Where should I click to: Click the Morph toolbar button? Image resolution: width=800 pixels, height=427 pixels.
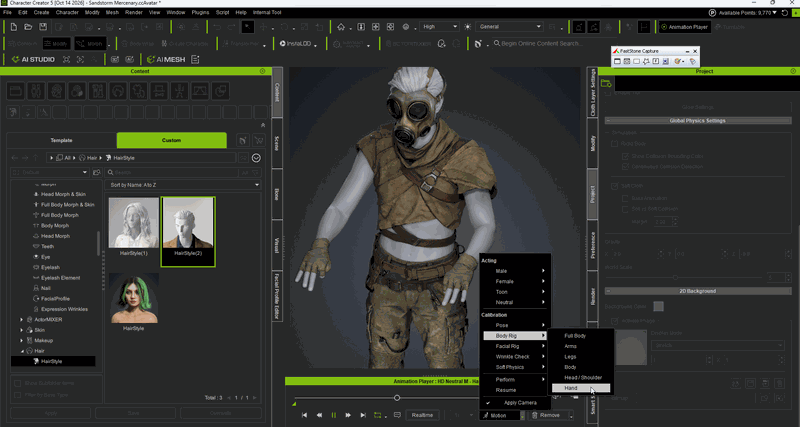click(91, 44)
